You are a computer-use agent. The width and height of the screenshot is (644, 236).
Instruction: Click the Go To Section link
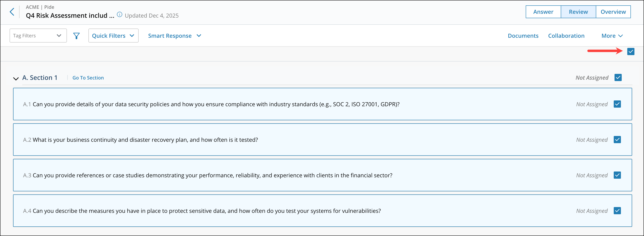click(88, 78)
